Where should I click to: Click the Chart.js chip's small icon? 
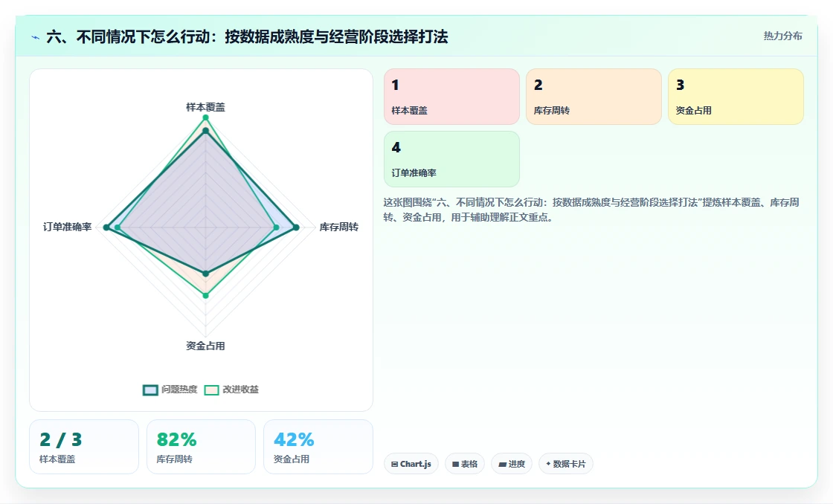(x=395, y=464)
